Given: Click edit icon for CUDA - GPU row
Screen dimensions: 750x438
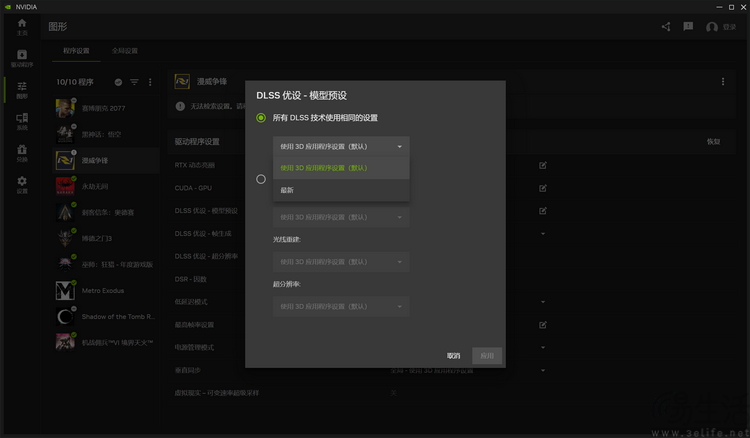Looking at the screenshot, I should click(x=543, y=188).
